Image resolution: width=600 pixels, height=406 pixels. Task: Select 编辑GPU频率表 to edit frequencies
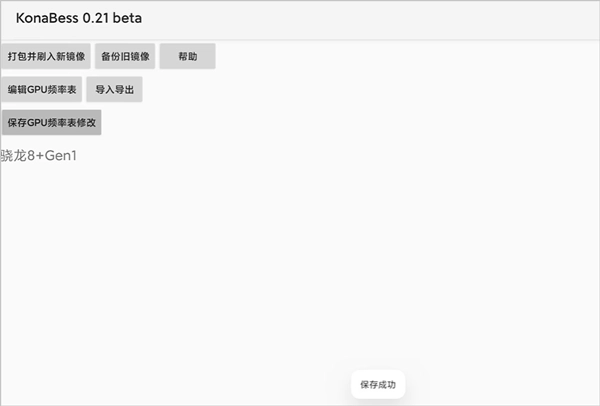(x=42, y=90)
